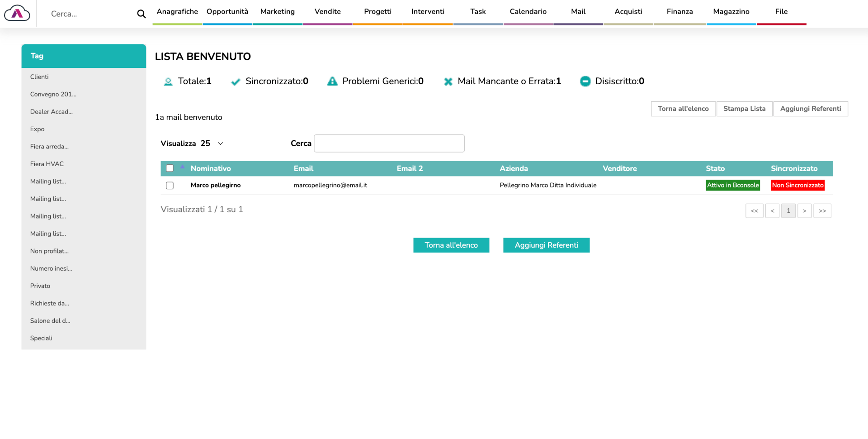Viewport: 868px width, 439px height.
Task: Click the Disiscritto minus circle icon
Action: pos(585,81)
